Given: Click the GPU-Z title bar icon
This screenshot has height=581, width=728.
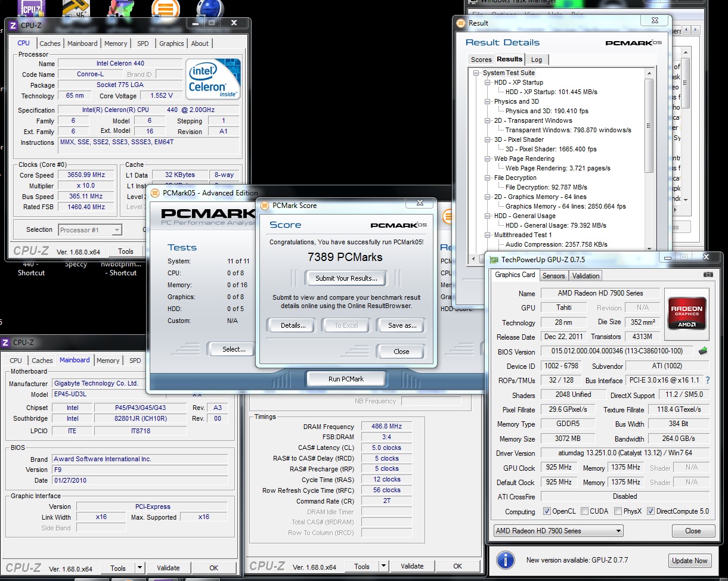Looking at the screenshot, I should 494,259.
